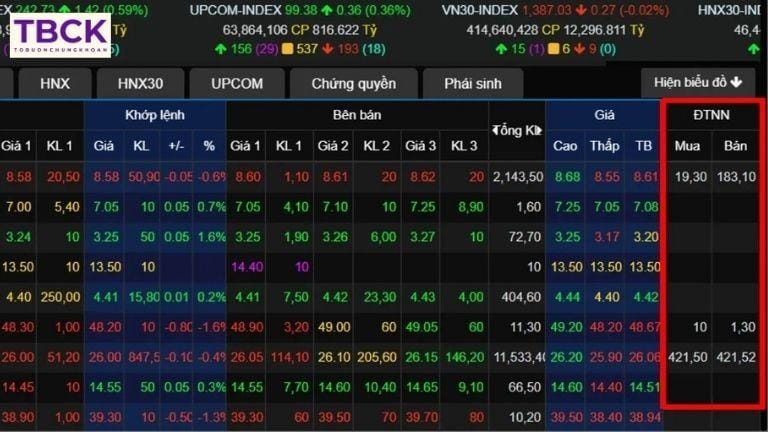
Task: Click the yellow square beside 537
Action: (x=286, y=49)
